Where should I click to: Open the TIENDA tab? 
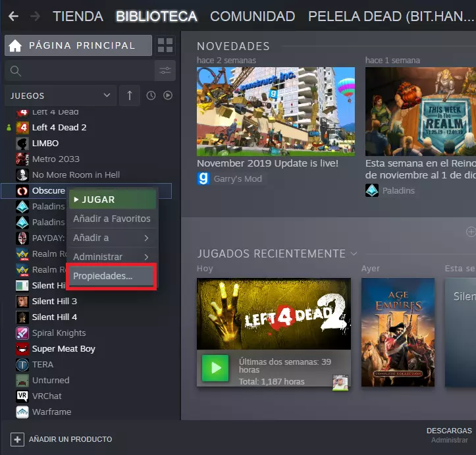point(78,16)
